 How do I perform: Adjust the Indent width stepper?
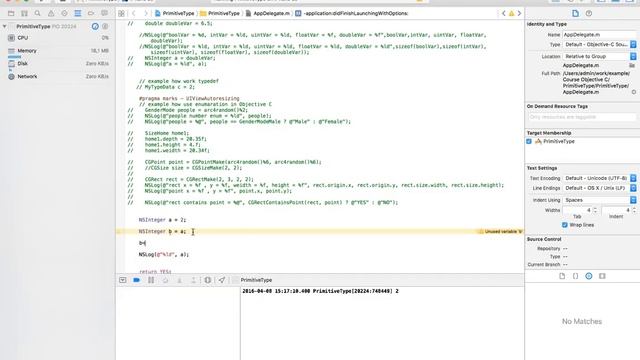634,210
